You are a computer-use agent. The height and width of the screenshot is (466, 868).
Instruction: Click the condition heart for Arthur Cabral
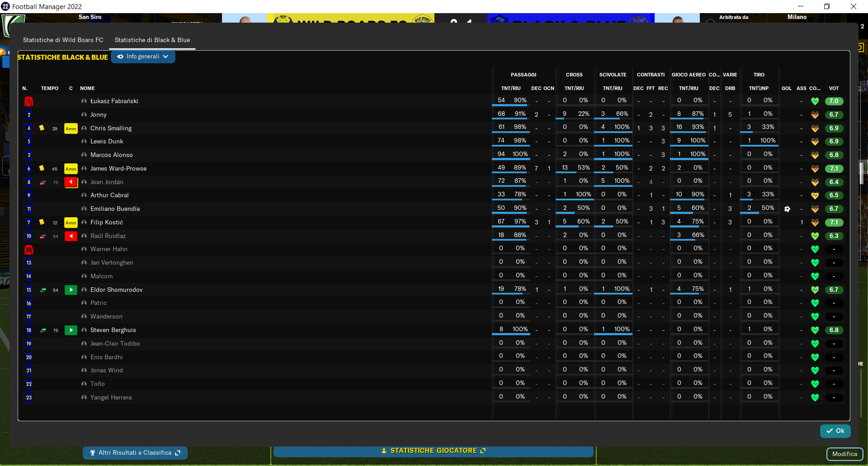tap(815, 195)
